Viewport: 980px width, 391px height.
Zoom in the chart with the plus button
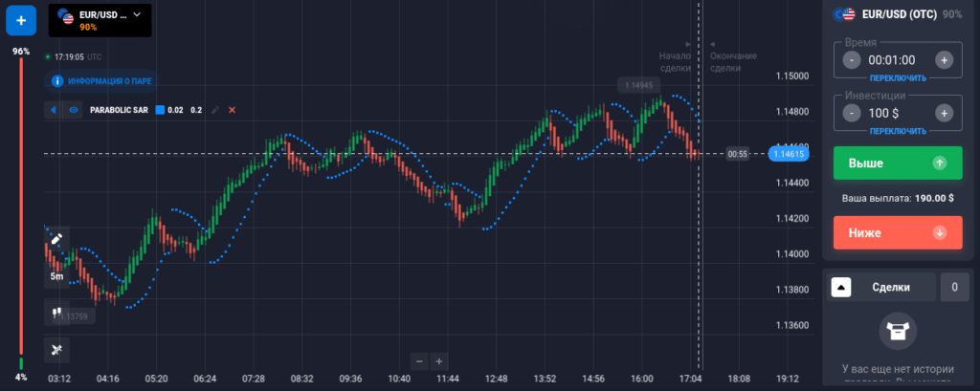pyautogui.click(x=438, y=361)
